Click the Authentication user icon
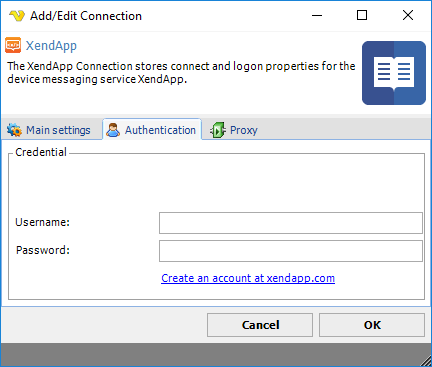This screenshot has height=367, width=432. click(x=113, y=130)
